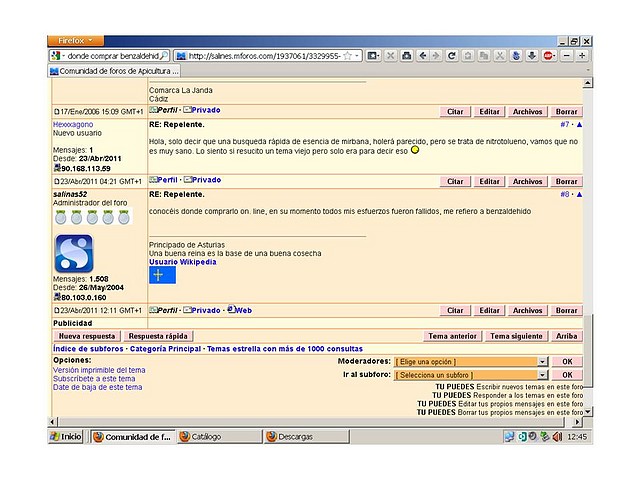Open downloads with the down arrow icon
Screen dimensions: 640x480
coord(532,56)
